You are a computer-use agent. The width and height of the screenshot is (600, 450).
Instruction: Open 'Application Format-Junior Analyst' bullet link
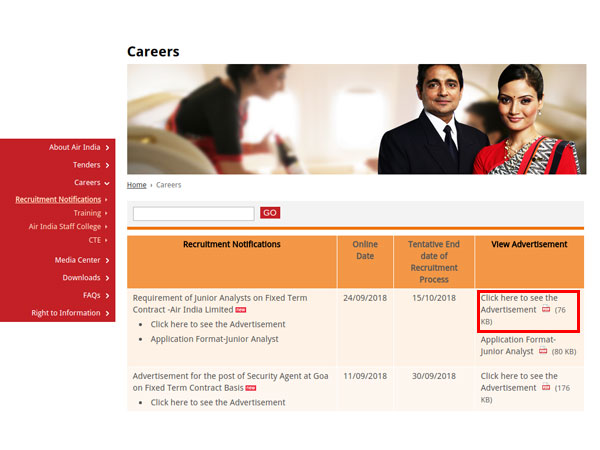215,339
